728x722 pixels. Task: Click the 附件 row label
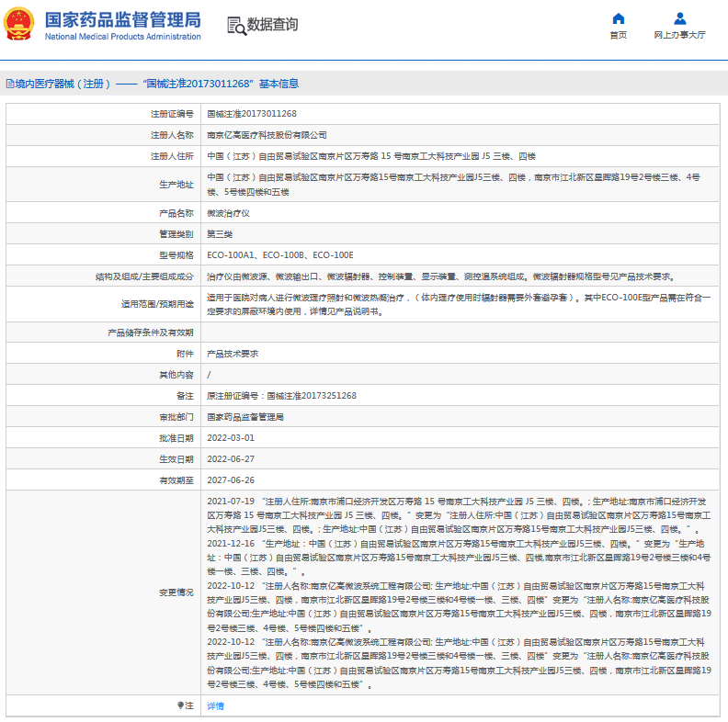click(x=185, y=354)
